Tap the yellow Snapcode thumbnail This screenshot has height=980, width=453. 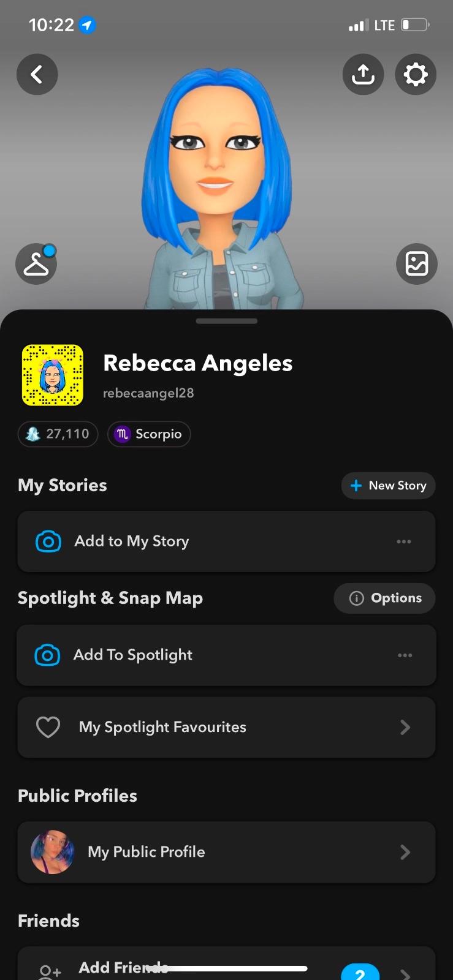click(53, 375)
